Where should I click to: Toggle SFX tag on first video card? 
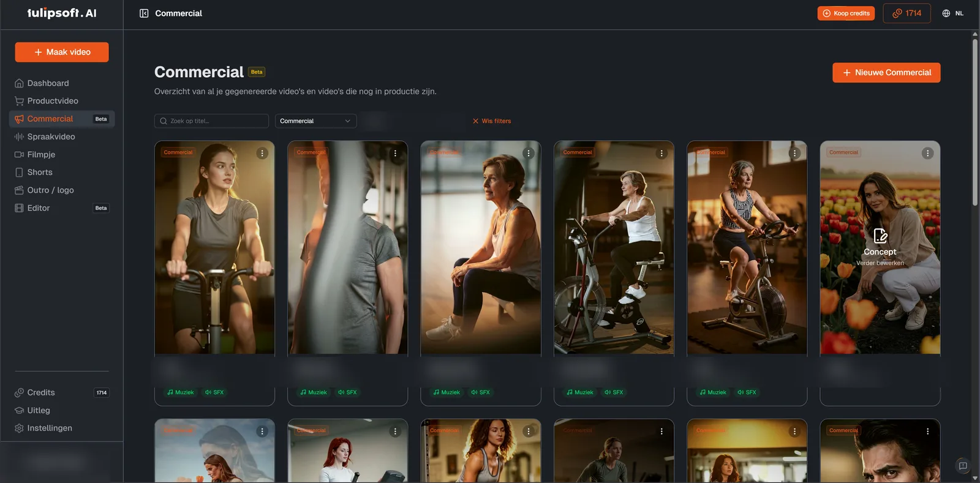coord(214,392)
